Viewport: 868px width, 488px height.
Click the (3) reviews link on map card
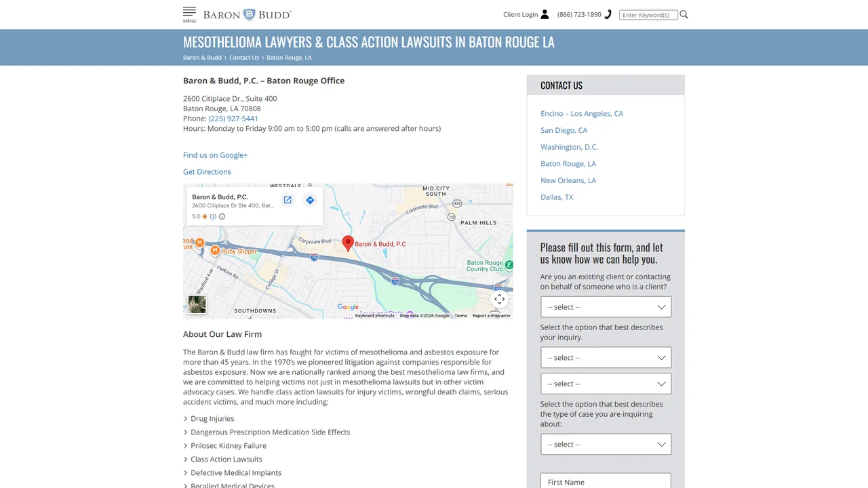coord(213,217)
